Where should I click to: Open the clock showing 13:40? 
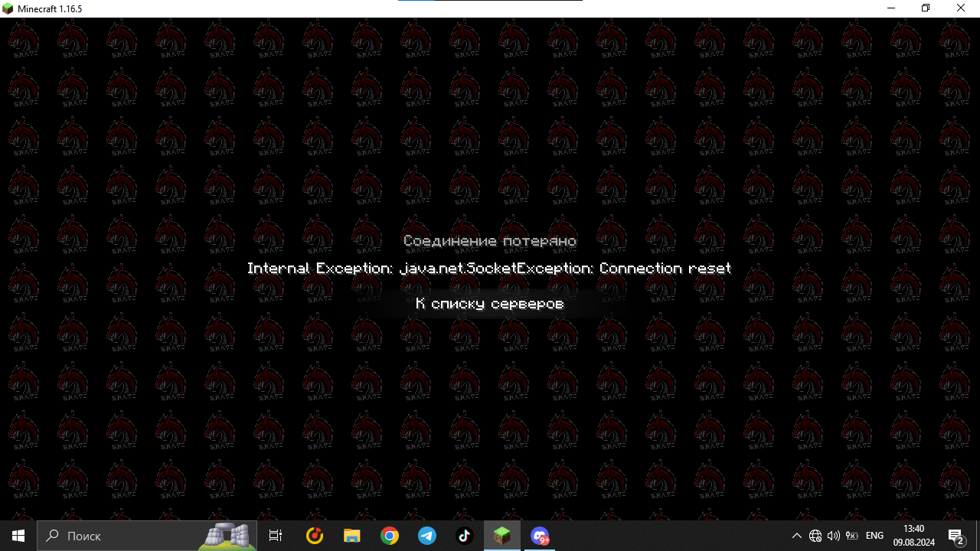913,536
